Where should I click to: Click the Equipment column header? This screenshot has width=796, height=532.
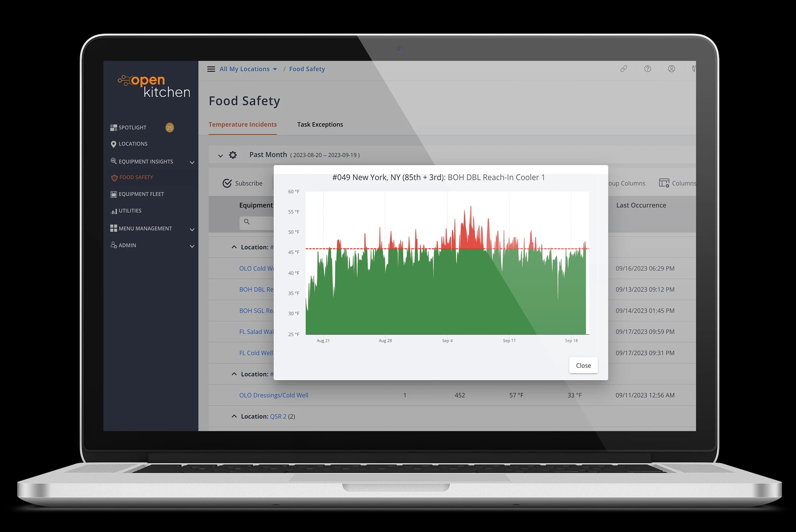tap(256, 205)
